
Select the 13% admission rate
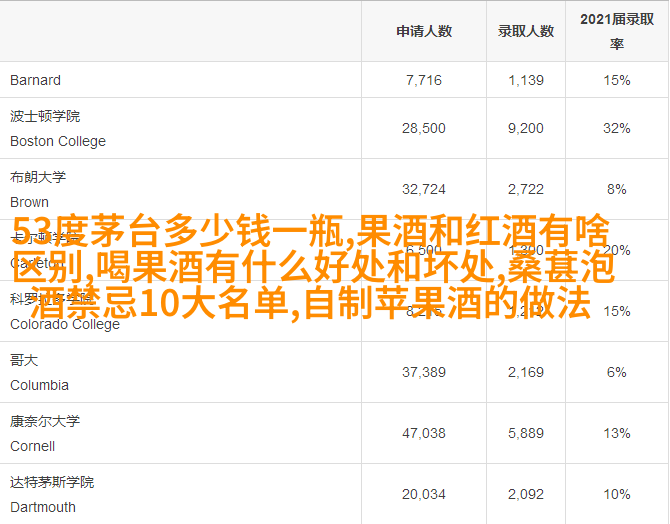[x=617, y=433]
